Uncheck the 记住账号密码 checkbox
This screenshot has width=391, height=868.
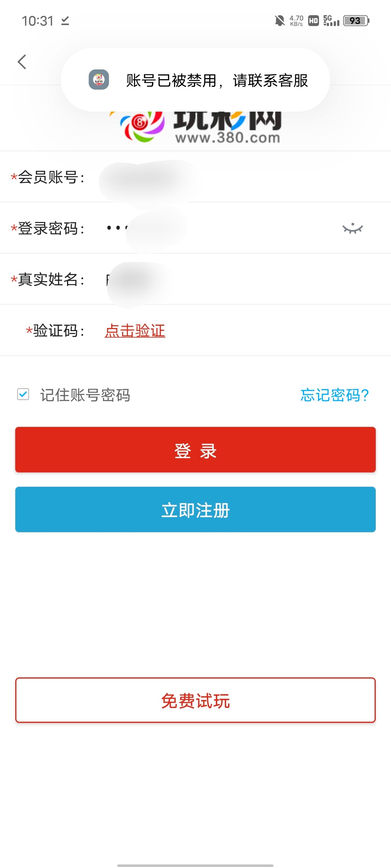tap(23, 394)
